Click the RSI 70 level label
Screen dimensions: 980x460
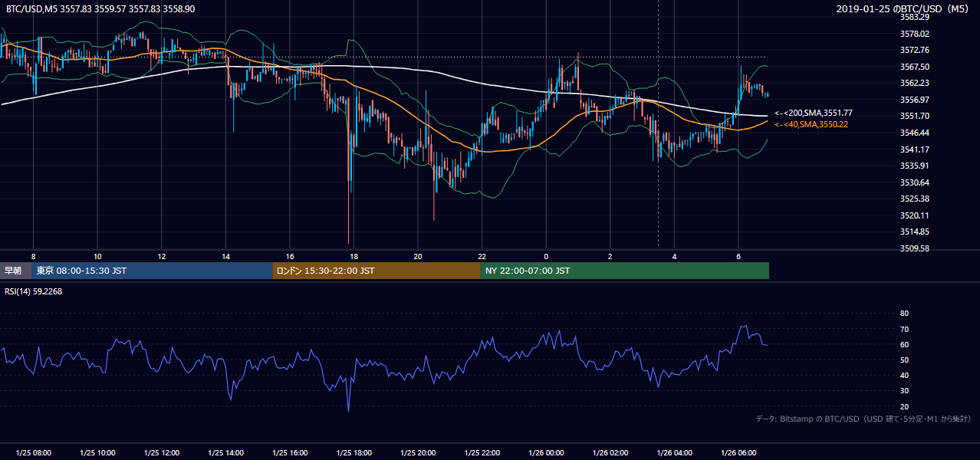904,329
